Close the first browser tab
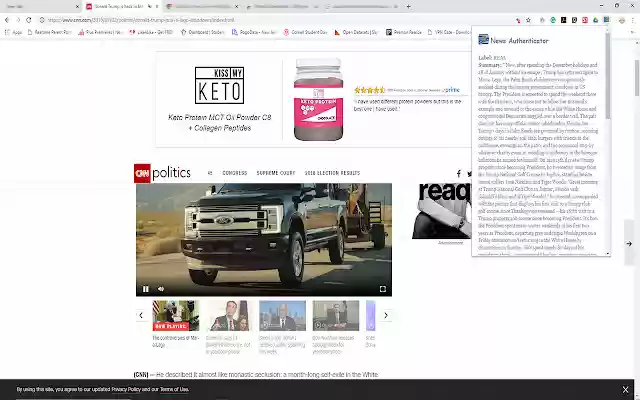The height and width of the screenshot is (400, 640). pyautogui.click(x=78, y=7)
